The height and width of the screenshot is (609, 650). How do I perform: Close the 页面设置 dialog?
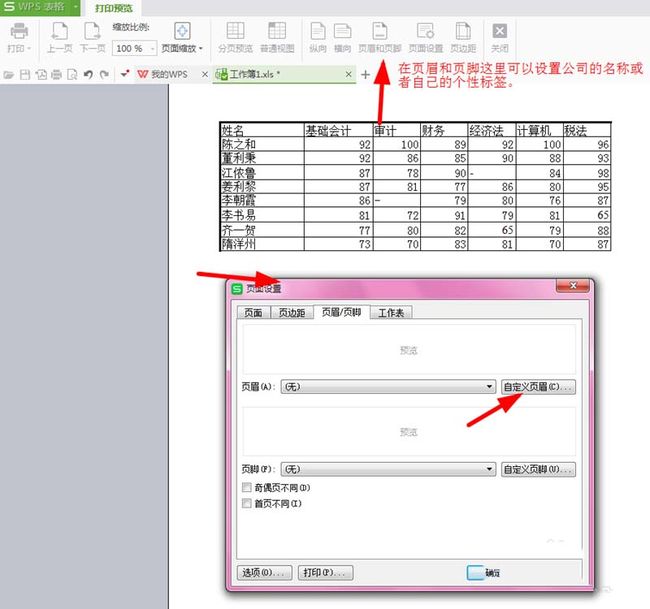coord(572,285)
